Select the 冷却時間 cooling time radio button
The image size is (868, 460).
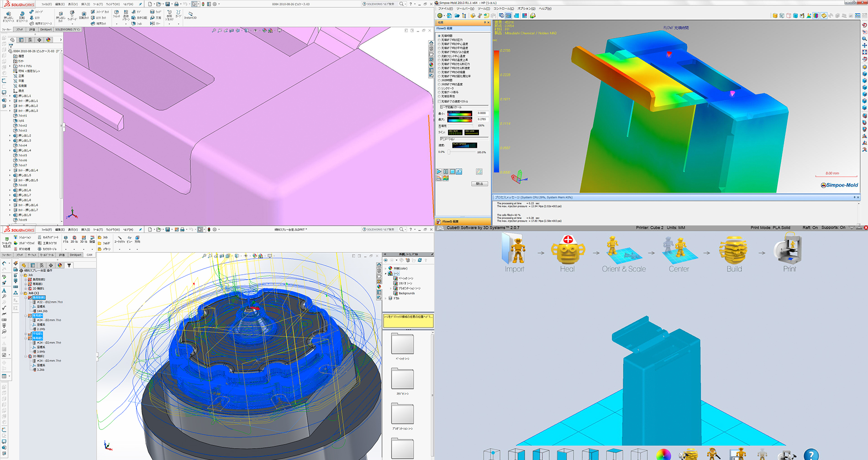439,80
